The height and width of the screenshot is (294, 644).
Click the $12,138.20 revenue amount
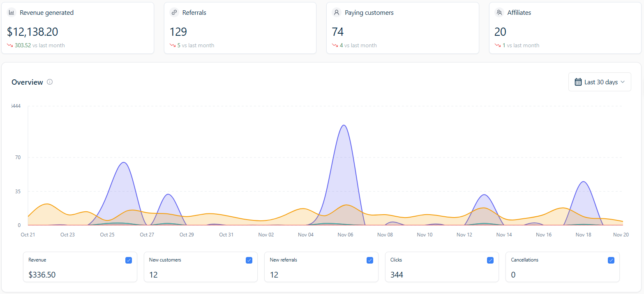point(32,32)
